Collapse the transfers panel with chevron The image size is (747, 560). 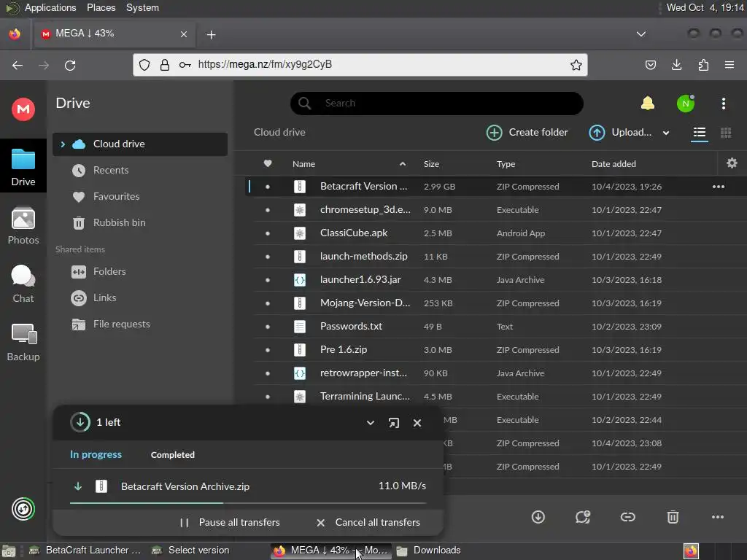[x=370, y=423]
